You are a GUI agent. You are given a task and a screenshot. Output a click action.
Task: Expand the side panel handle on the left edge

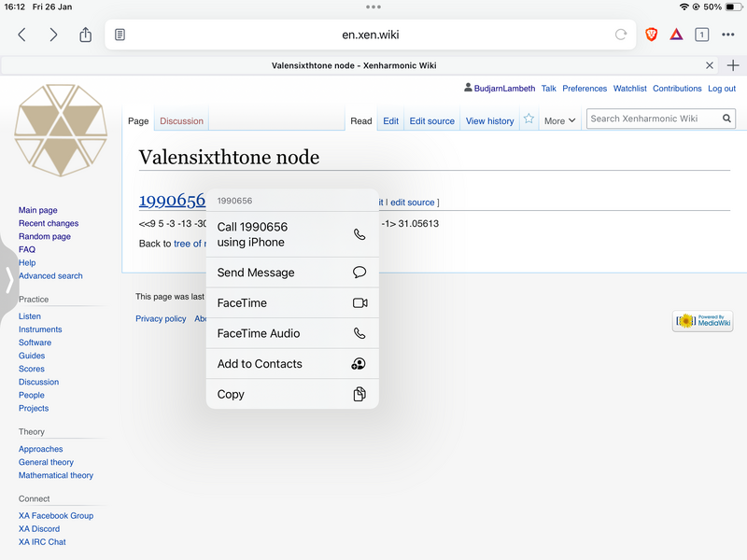[9, 279]
